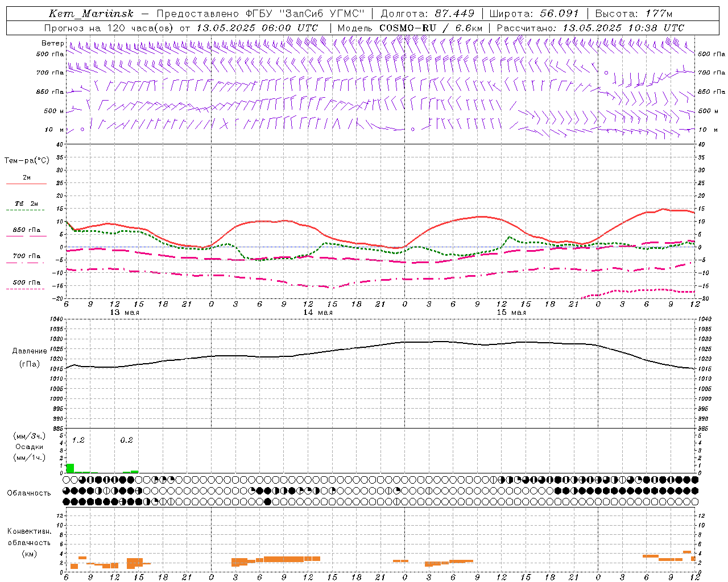The image size is (728, 582).
Task: Click the '(мм/3ч.)' precipitation unit label
Action: tap(30, 436)
